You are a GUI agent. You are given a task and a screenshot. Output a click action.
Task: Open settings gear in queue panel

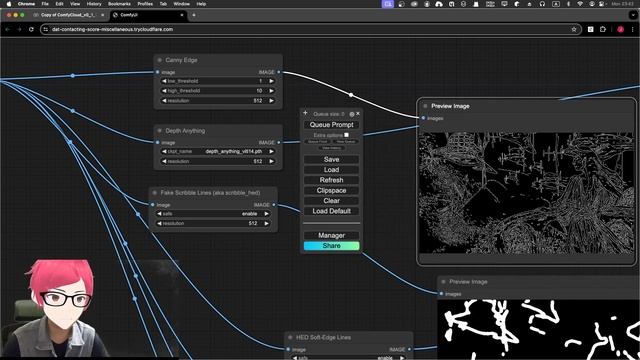pyautogui.click(x=352, y=114)
